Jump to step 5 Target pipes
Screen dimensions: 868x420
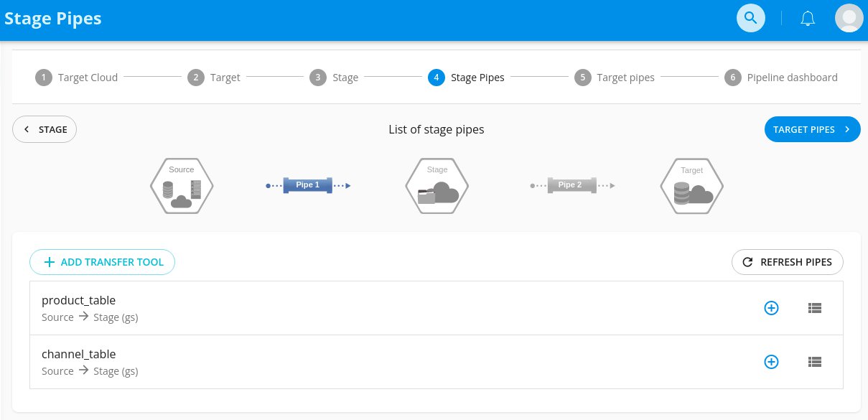tap(615, 78)
